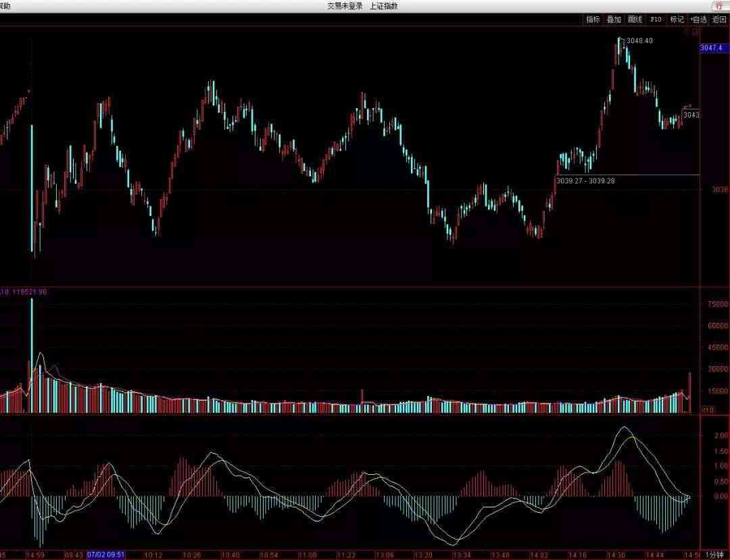Click the 3039.27 - 3039.28 gap label

click(x=585, y=180)
